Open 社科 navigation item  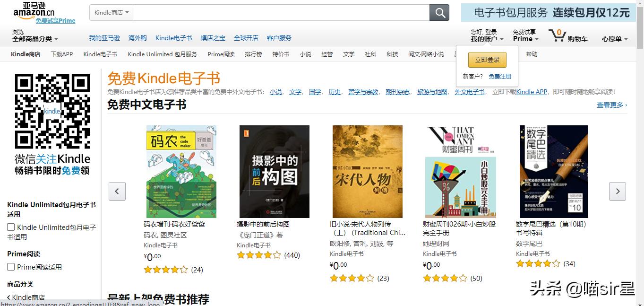pyautogui.click(x=370, y=54)
